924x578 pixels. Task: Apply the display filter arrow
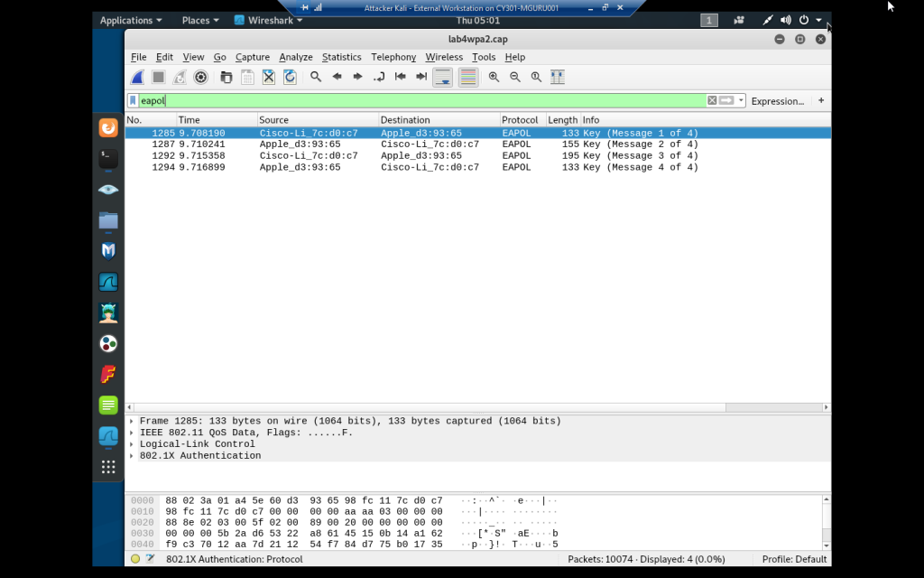726,100
